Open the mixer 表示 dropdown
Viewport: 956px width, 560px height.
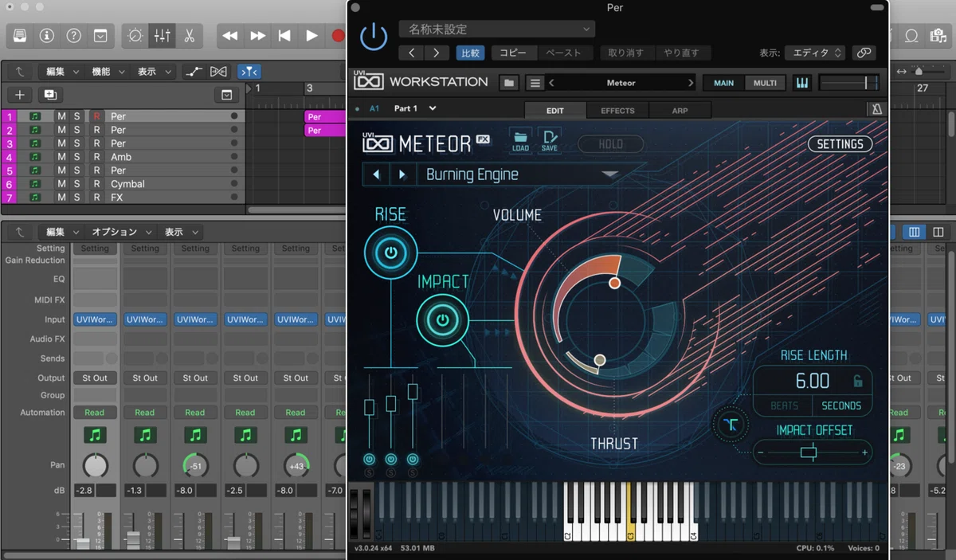click(180, 232)
